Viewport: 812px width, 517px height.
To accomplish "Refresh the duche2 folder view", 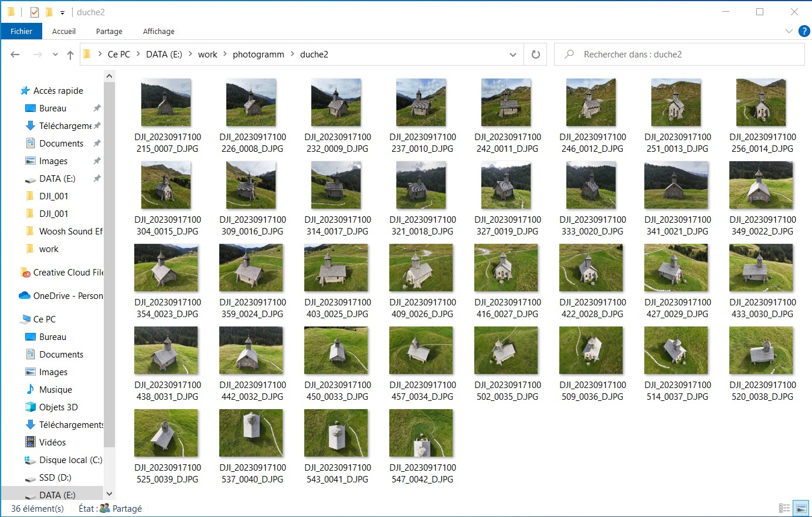I will tap(535, 55).
